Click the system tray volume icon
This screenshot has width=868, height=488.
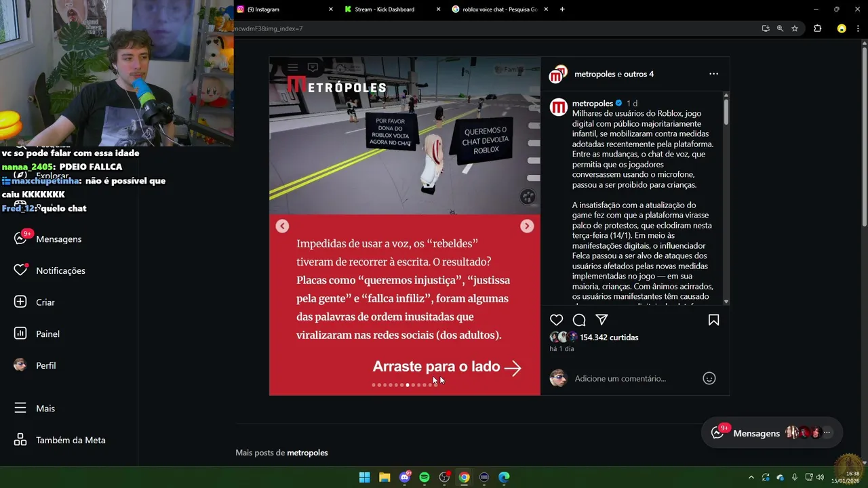pos(821,477)
